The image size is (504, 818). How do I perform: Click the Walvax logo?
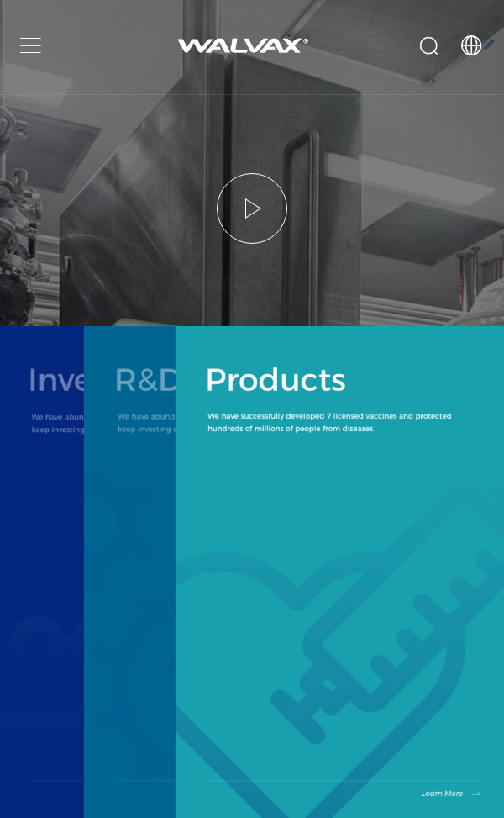coord(242,45)
